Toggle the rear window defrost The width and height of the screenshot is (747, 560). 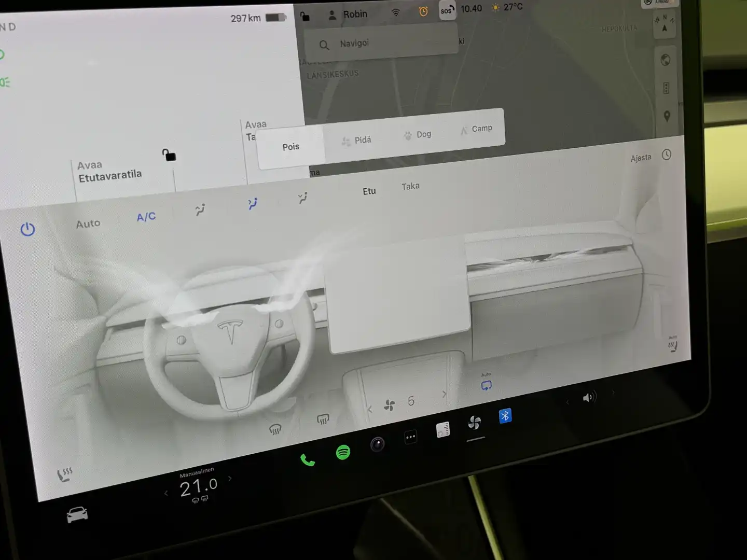(x=323, y=418)
